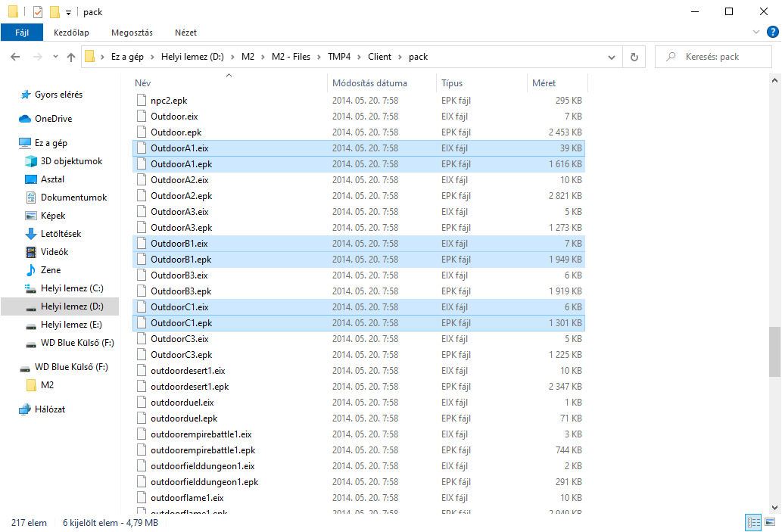Open Képek pictures icon in sidebar

click(x=31, y=216)
